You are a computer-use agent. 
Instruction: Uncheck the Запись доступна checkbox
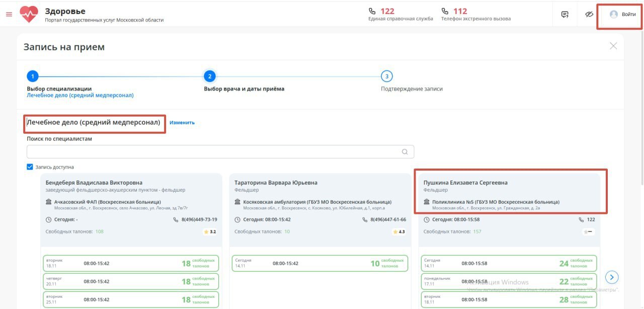pos(30,167)
